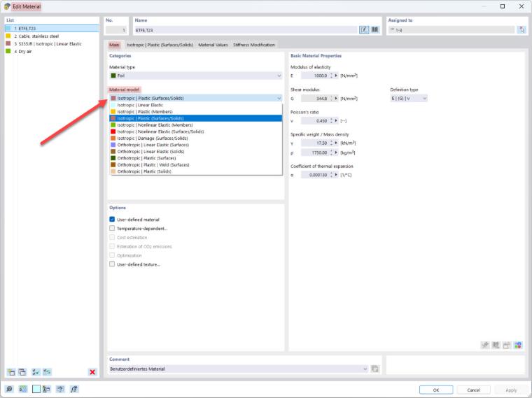Click the grayed third icon left of the colored circles

tap(507, 345)
